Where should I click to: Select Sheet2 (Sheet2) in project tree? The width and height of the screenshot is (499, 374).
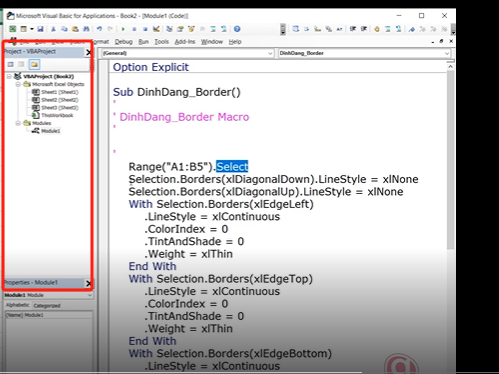[x=59, y=100]
